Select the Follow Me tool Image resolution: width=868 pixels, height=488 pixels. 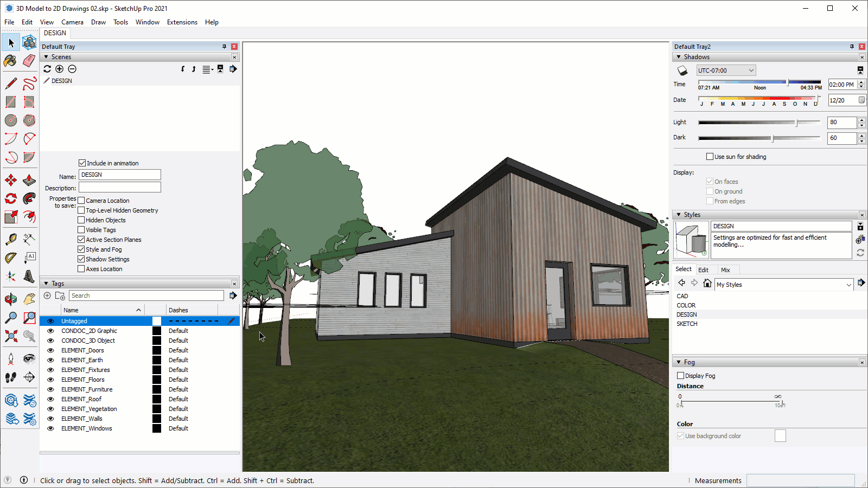pyautogui.click(x=29, y=198)
